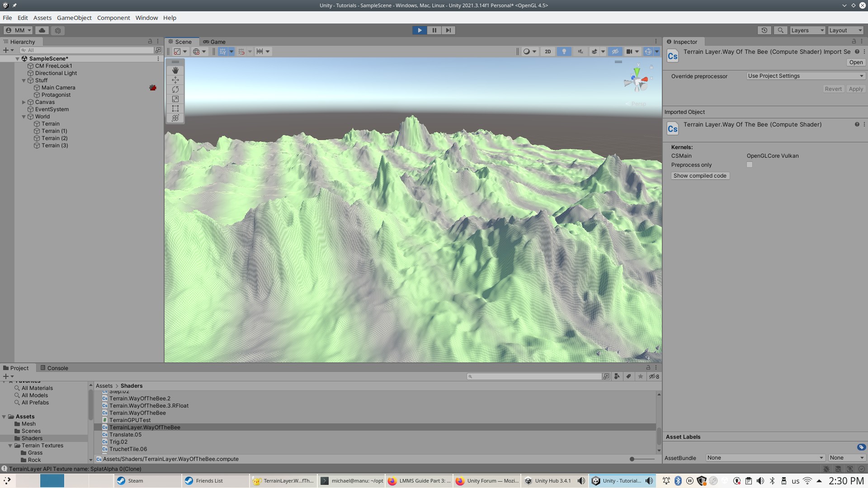
Task: Switch to the Game tab
Action: [215, 42]
